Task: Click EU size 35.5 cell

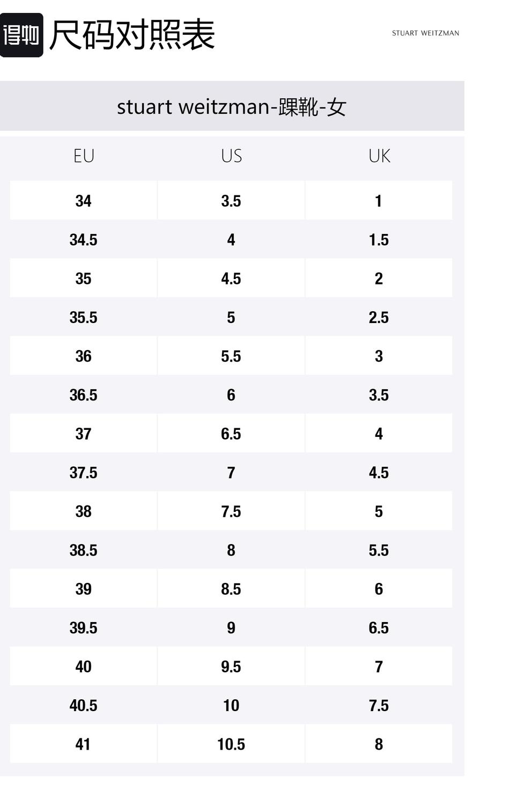Action: (x=84, y=317)
